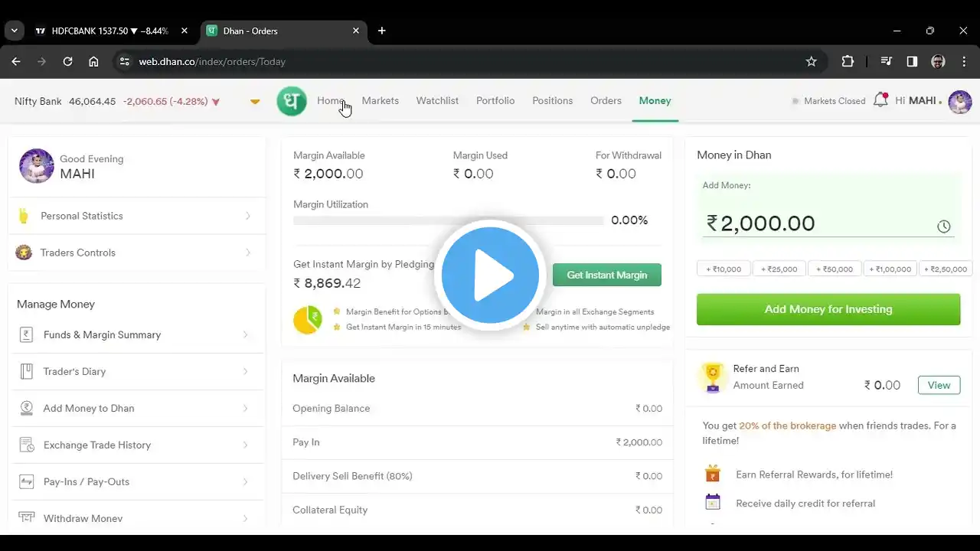Expand Traders Controls chevron
This screenshot has height=551, width=980.
click(247, 253)
